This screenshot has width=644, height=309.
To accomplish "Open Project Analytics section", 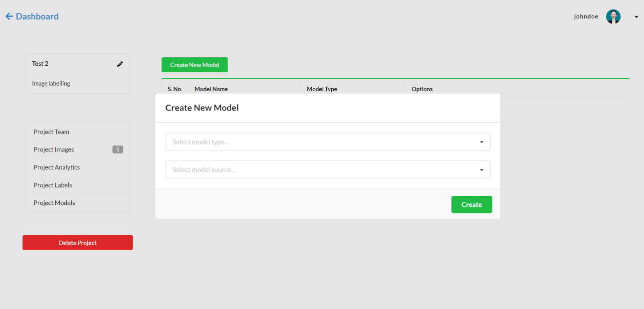I will point(56,167).
